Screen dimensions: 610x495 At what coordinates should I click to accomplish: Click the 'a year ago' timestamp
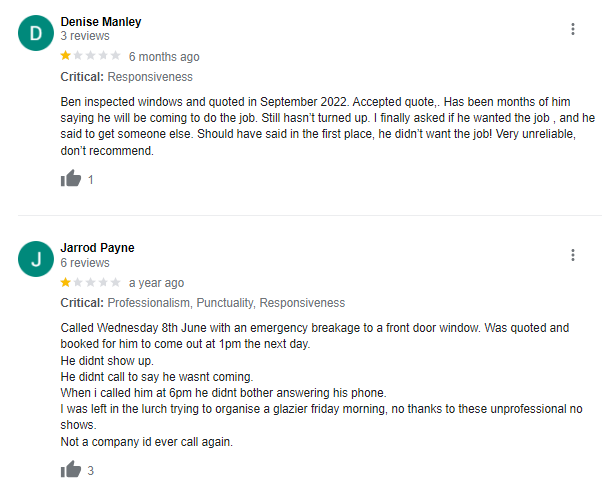click(156, 283)
